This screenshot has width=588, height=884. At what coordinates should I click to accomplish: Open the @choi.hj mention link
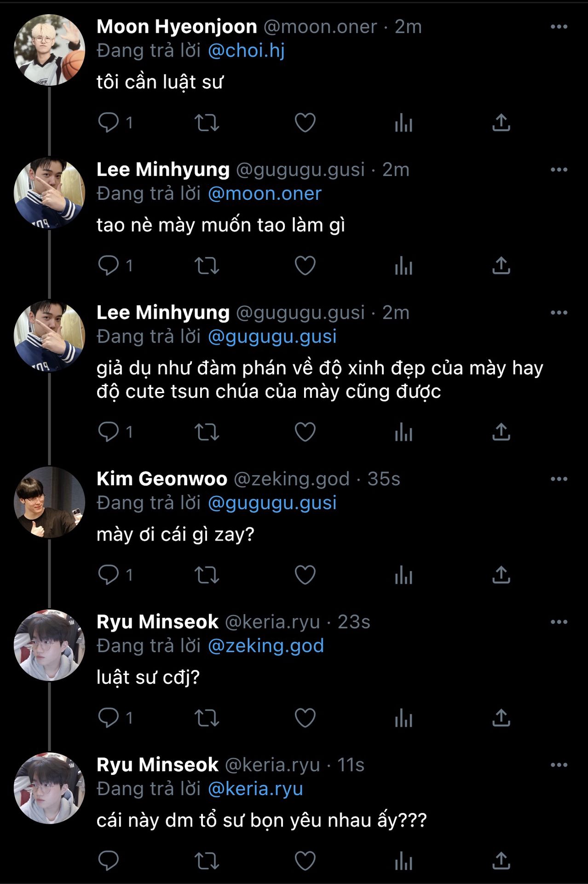[x=246, y=51]
